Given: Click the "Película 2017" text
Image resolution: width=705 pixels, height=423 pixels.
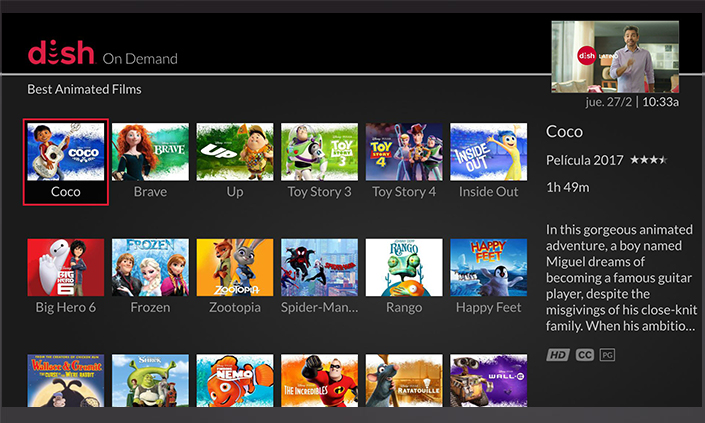Looking at the screenshot, I should [585, 160].
